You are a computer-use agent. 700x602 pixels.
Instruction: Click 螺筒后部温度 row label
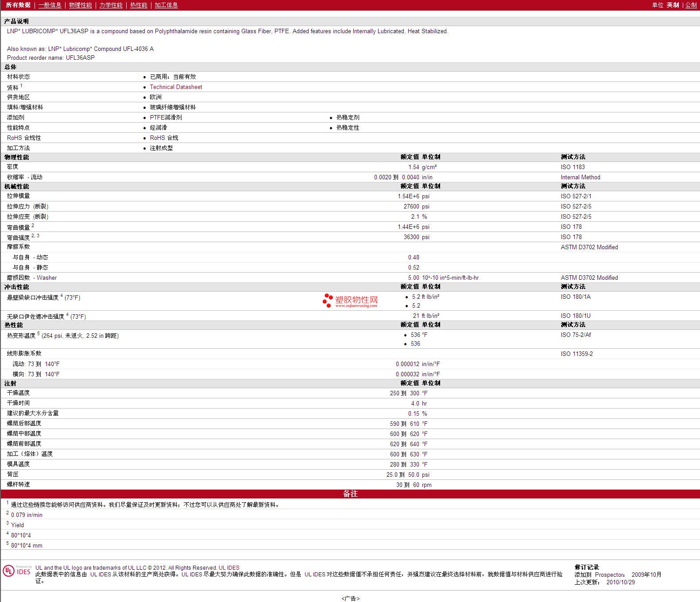pyautogui.click(x=24, y=423)
